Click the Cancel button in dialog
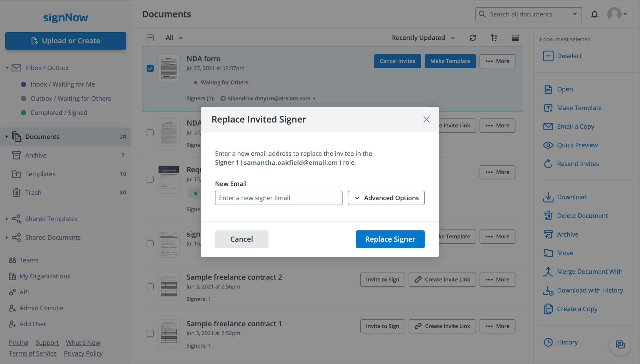This screenshot has width=640, height=364. (242, 239)
